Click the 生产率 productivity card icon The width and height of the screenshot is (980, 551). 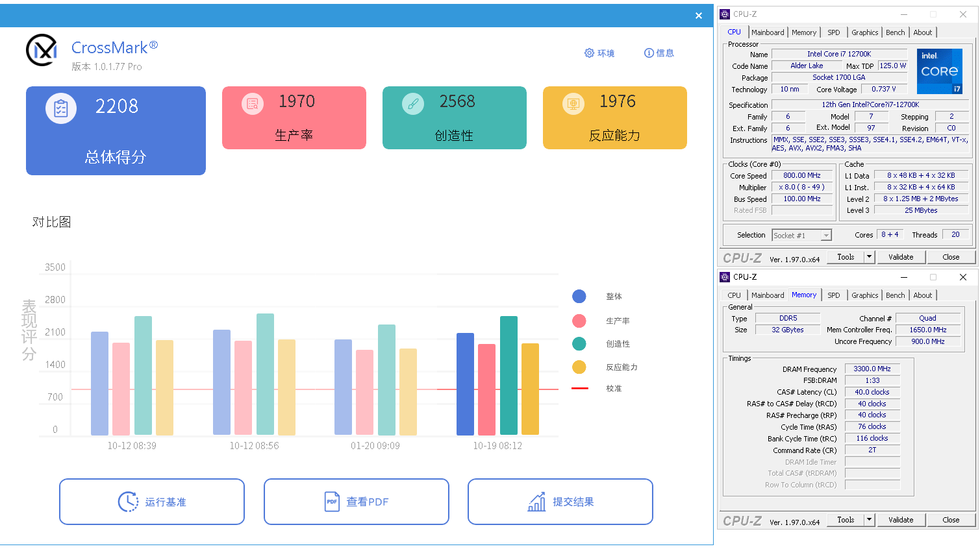point(253,103)
